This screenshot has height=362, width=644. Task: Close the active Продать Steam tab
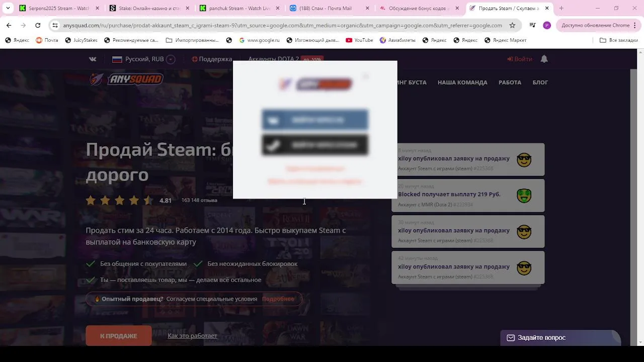tap(547, 8)
